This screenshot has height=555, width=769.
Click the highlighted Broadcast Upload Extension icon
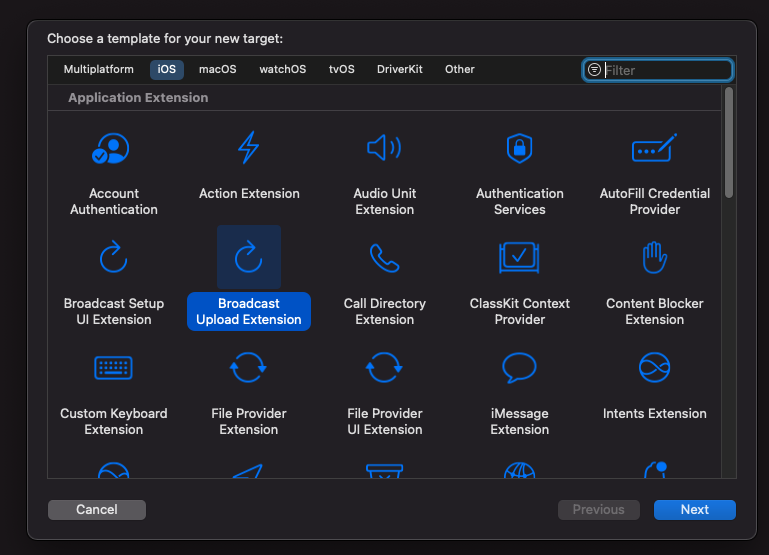pyautogui.click(x=249, y=257)
